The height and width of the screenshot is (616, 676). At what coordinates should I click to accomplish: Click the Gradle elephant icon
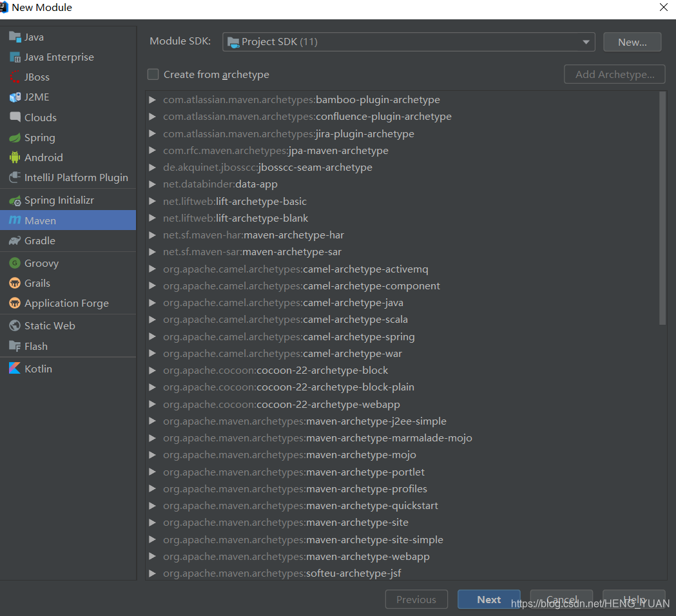15,240
